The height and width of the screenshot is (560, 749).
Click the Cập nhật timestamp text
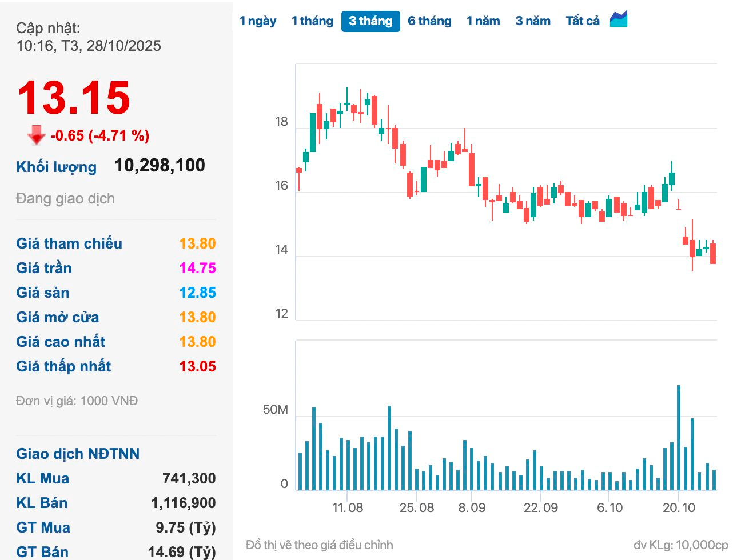click(x=89, y=46)
